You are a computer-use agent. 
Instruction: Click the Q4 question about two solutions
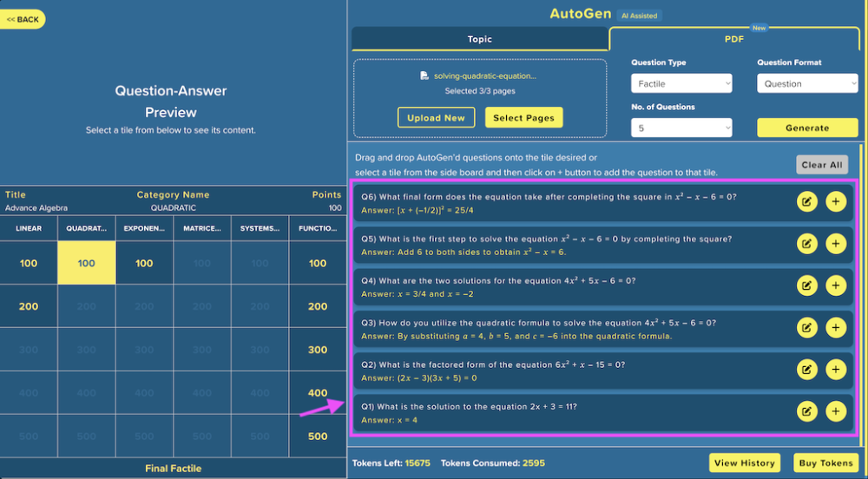click(x=498, y=280)
